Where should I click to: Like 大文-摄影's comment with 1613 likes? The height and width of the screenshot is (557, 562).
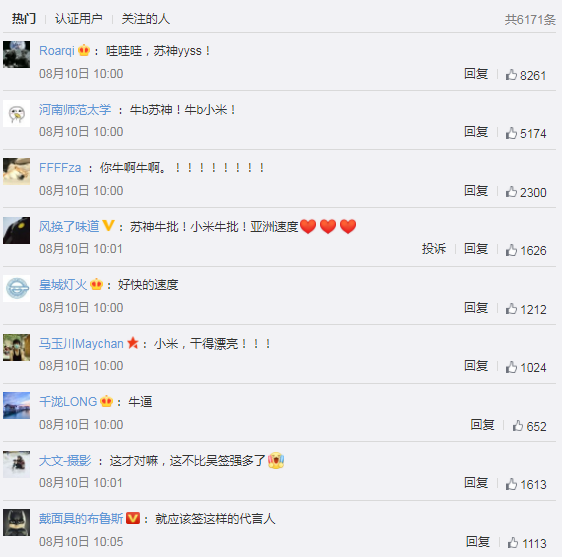511,484
